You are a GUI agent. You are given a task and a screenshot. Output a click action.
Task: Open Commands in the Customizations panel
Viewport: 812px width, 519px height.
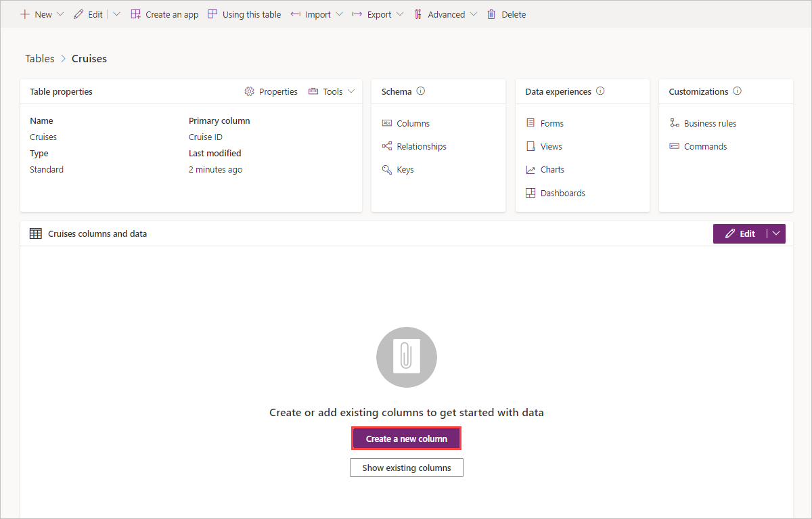tap(705, 146)
